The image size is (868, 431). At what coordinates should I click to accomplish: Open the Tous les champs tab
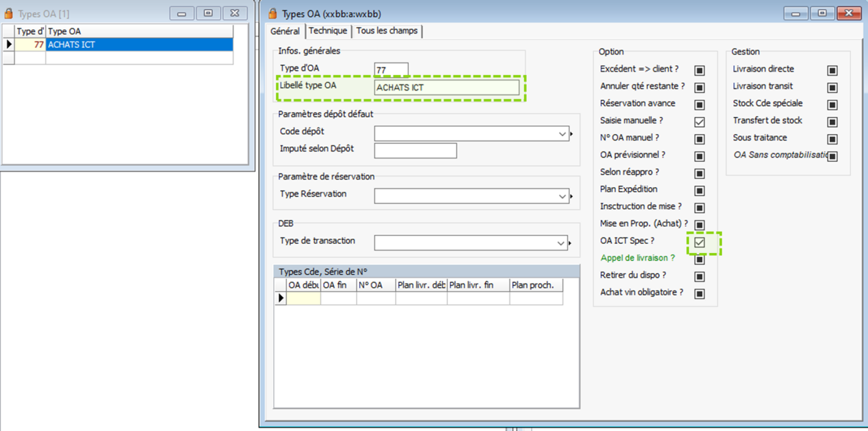(x=387, y=31)
